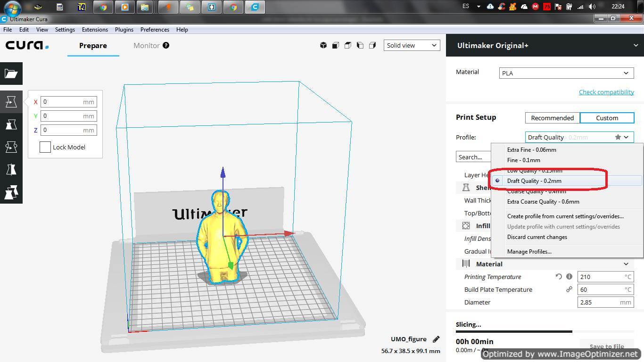The height and width of the screenshot is (362, 644).
Task: Select the Scale tool icon
Action: pos(11,124)
